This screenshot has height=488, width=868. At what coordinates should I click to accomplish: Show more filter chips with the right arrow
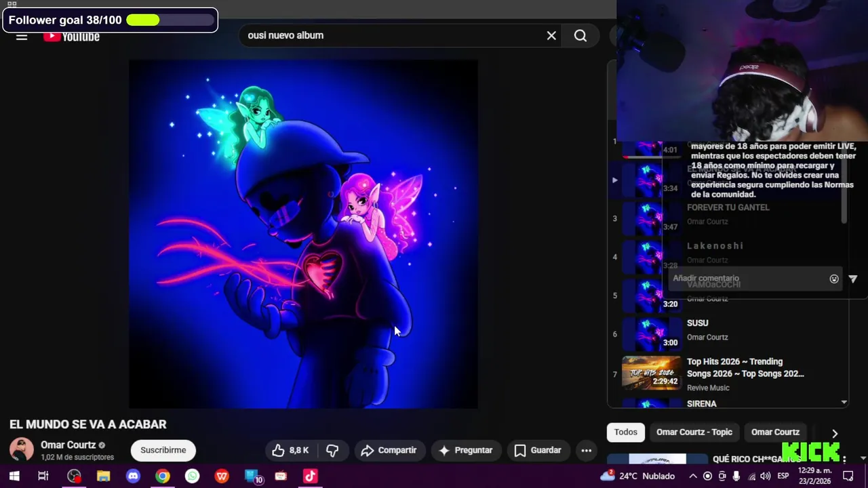[835, 432]
